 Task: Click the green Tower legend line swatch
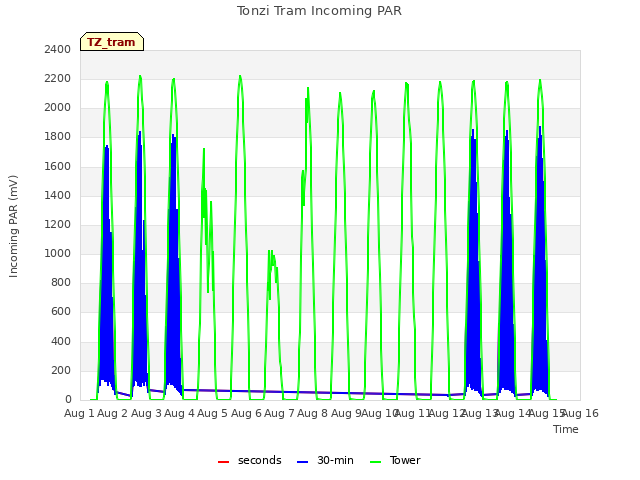[x=375, y=462]
